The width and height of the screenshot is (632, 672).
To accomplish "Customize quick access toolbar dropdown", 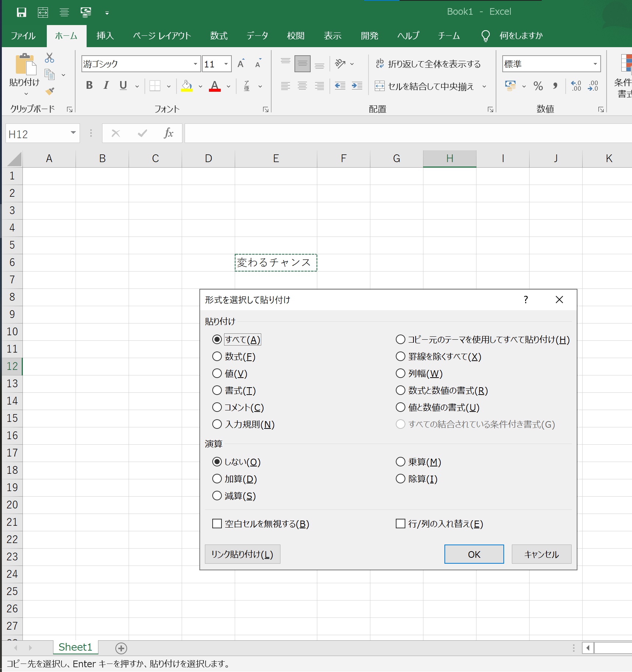I will click(x=107, y=13).
